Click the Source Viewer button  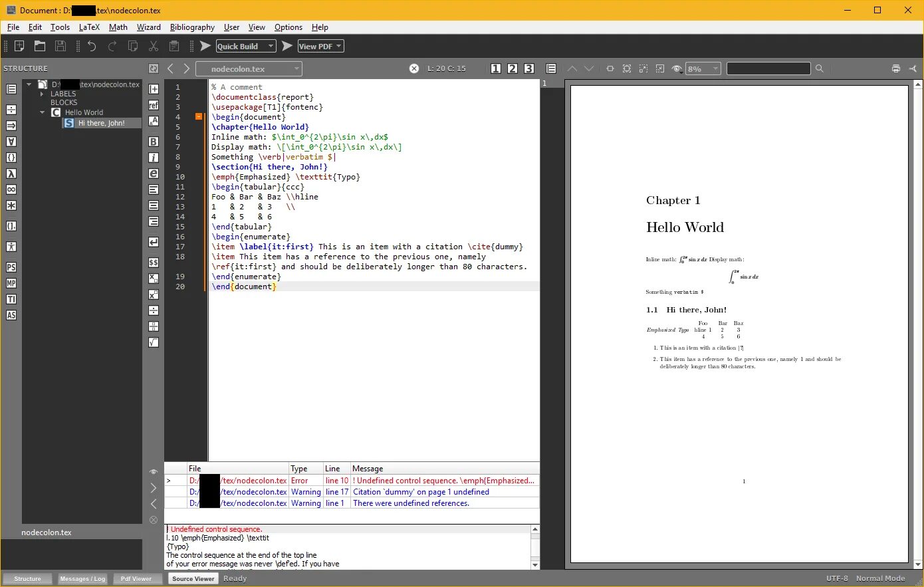click(193, 578)
